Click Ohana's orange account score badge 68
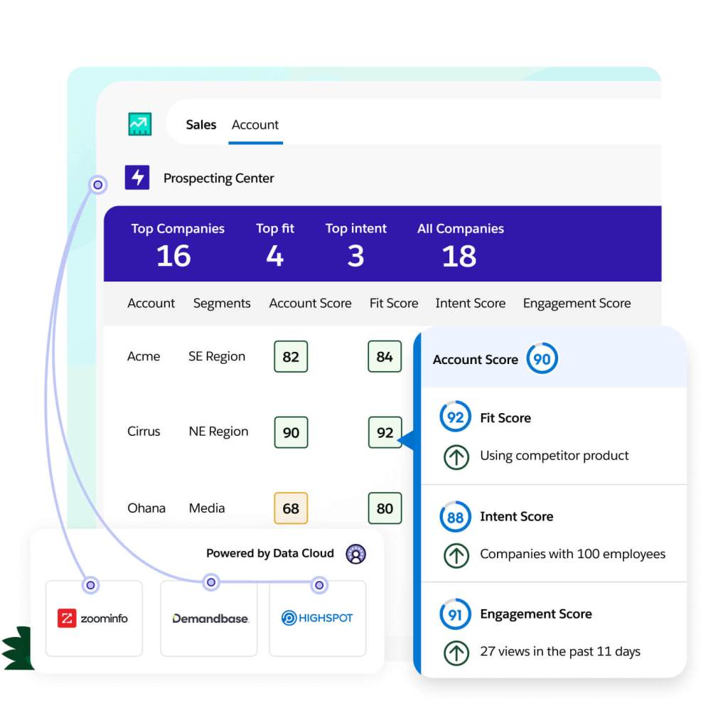Image resolution: width=728 pixels, height=728 pixels. 291,508
